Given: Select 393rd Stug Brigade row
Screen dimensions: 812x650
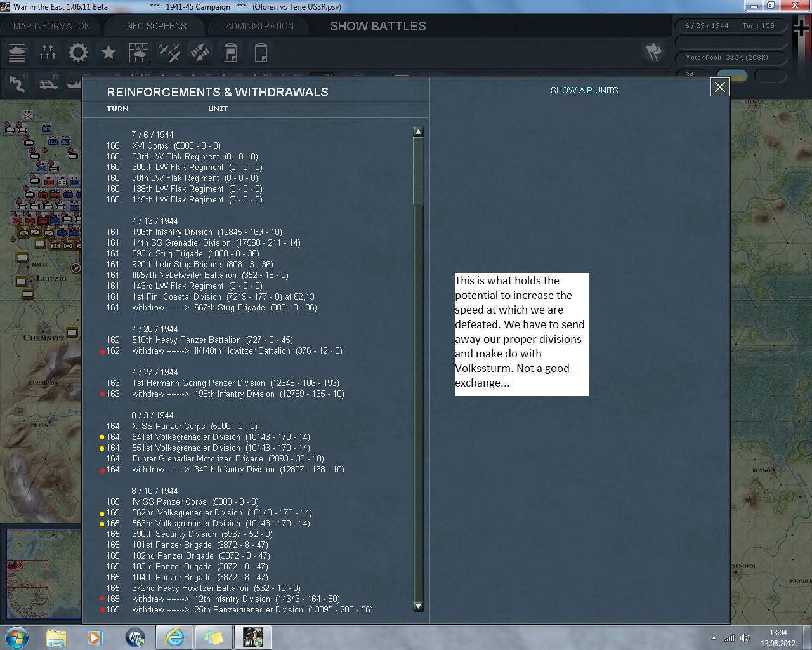Looking at the screenshot, I should 183,253.
